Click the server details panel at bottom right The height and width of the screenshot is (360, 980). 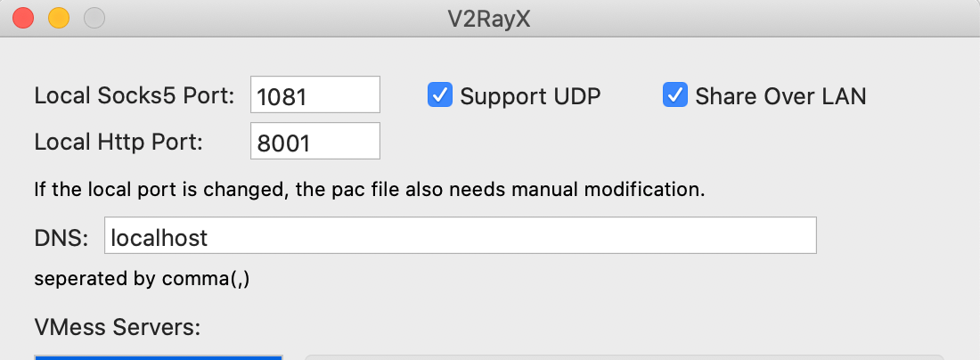point(624,356)
